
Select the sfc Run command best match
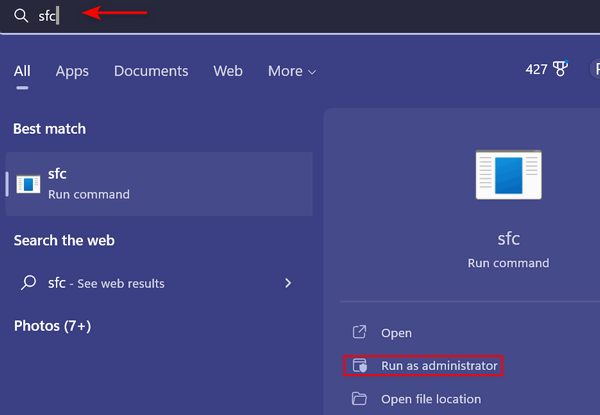[159, 184]
